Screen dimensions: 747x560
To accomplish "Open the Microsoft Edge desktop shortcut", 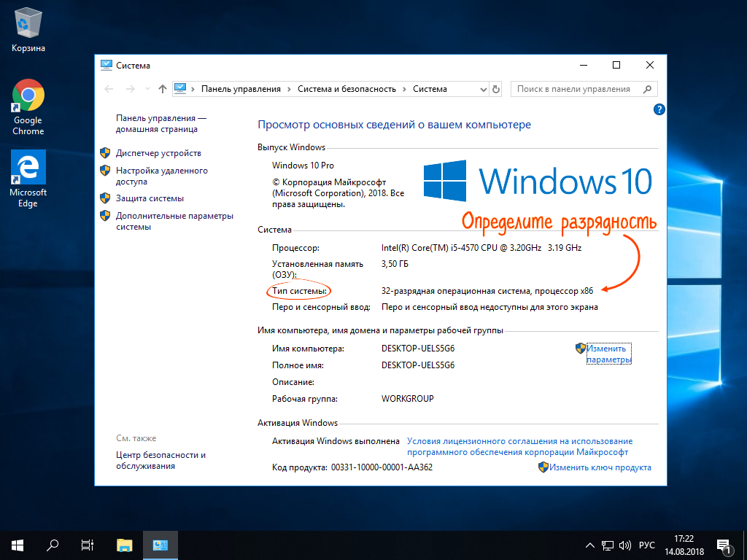I will [x=28, y=179].
